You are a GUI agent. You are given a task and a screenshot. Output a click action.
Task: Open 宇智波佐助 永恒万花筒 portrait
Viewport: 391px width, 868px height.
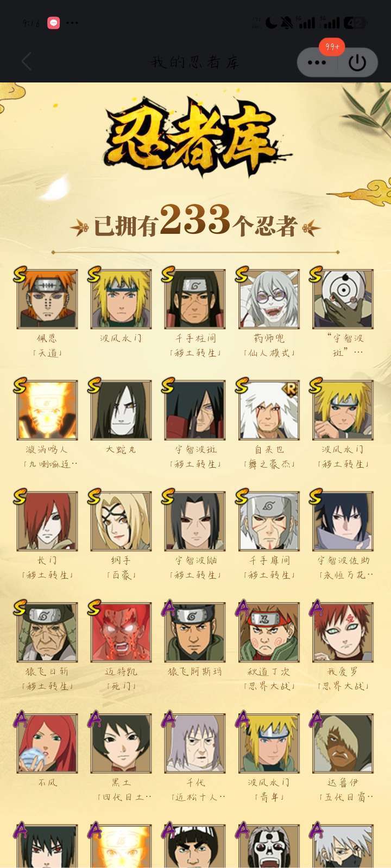(343, 521)
